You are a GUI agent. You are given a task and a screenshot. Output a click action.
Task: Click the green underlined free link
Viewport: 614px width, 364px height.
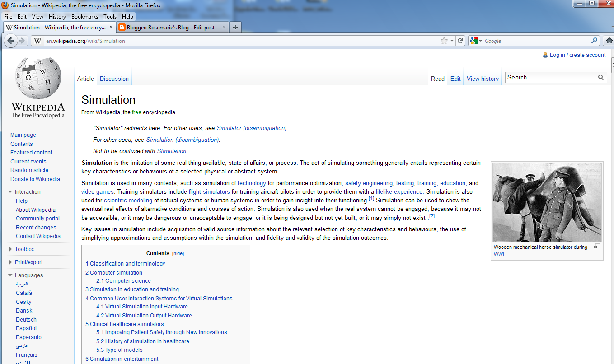[x=136, y=112]
